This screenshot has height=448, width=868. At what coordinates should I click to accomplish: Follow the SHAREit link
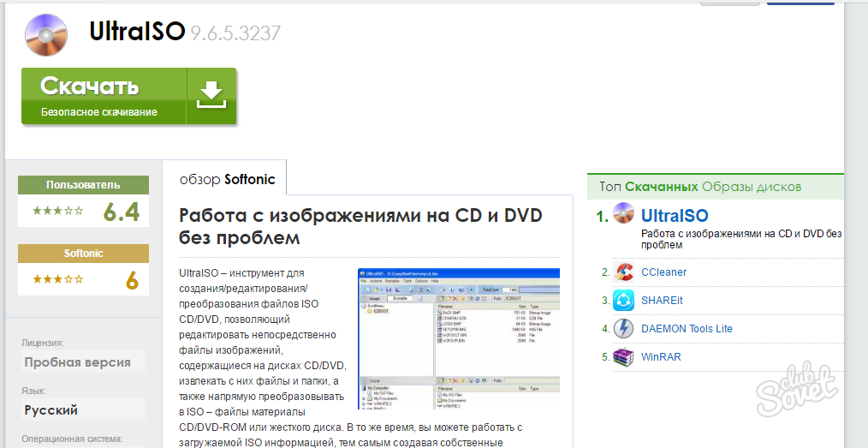[x=663, y=301]
